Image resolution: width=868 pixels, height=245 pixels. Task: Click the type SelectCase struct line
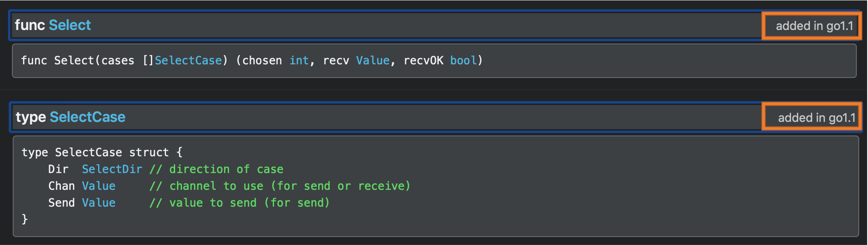102,152
